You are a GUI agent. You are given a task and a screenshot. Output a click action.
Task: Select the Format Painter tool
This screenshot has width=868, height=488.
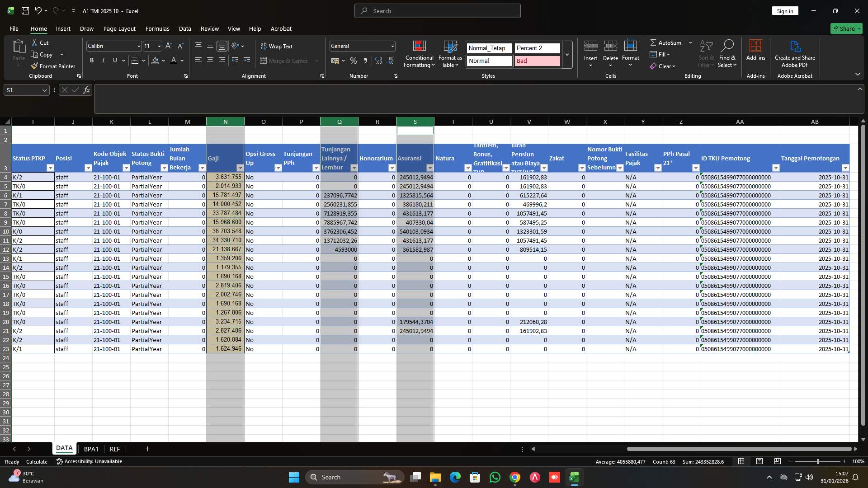coord(53,66)
